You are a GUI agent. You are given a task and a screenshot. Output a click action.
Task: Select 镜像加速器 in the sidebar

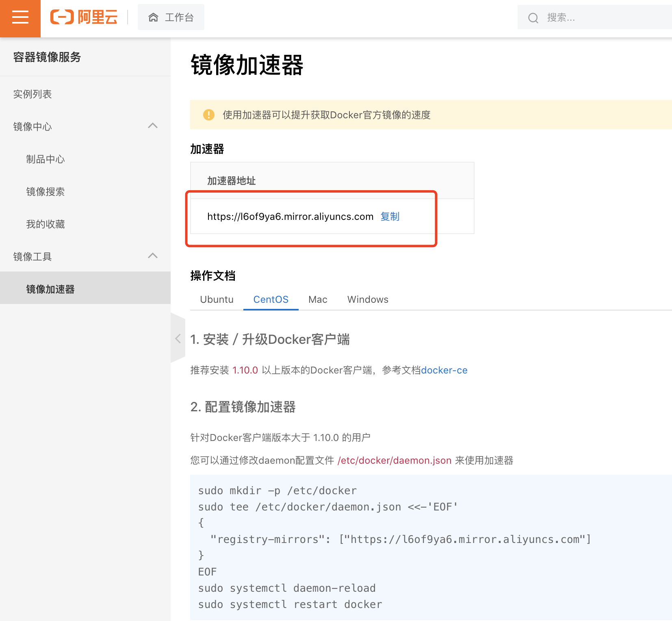click(85, 288)
